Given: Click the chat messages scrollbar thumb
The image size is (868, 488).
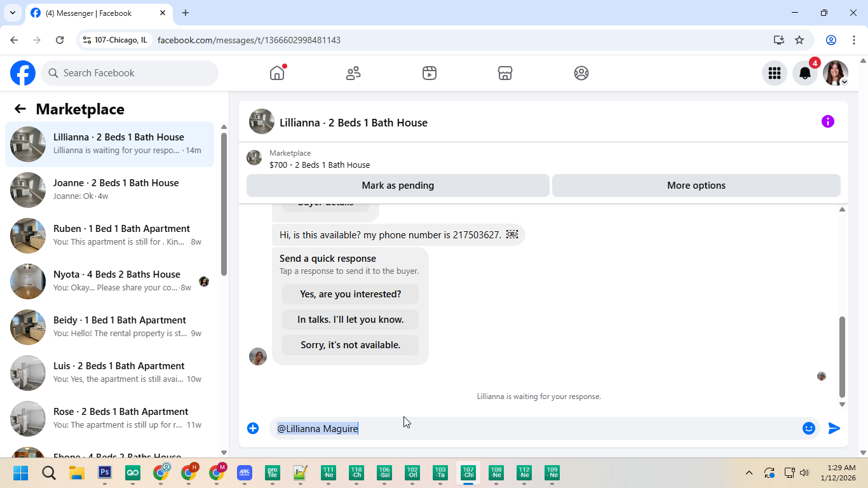Looking at the screenshot, I should coord(842,356).
